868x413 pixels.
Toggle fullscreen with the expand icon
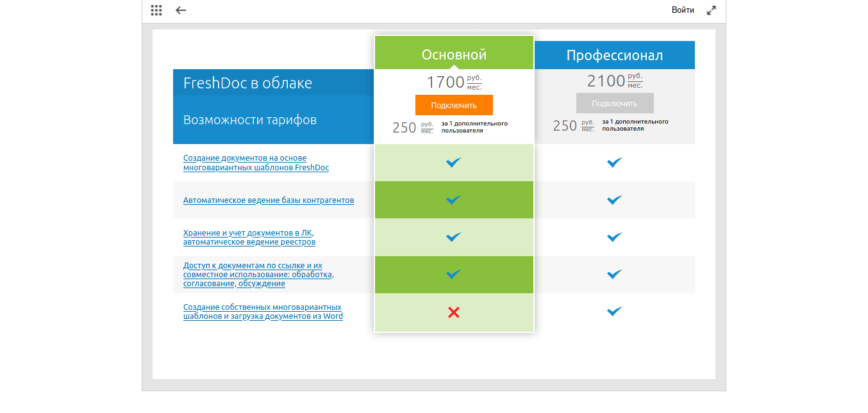711,10
